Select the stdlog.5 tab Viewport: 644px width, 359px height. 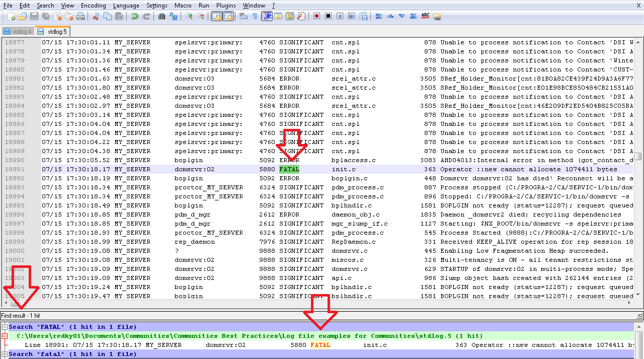pyautogui.click(x=53, y=31)
